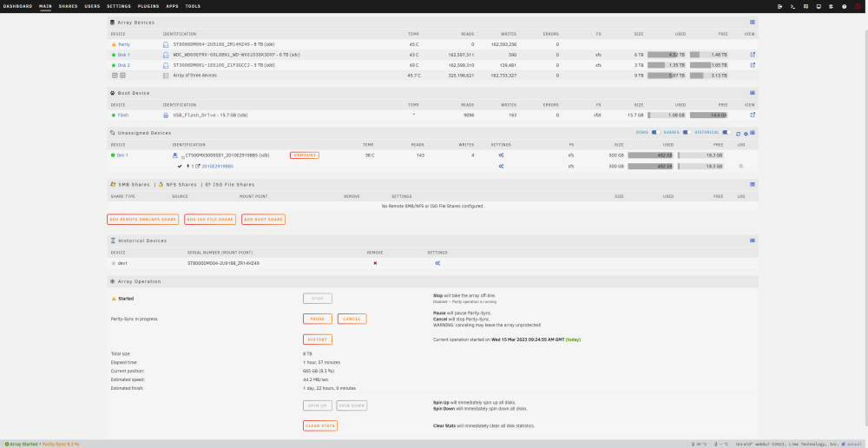The width and height of the screenshot is (868, 448).
Task: Click Flash free space bar 14.6 GB
Action: coord(708,115)
